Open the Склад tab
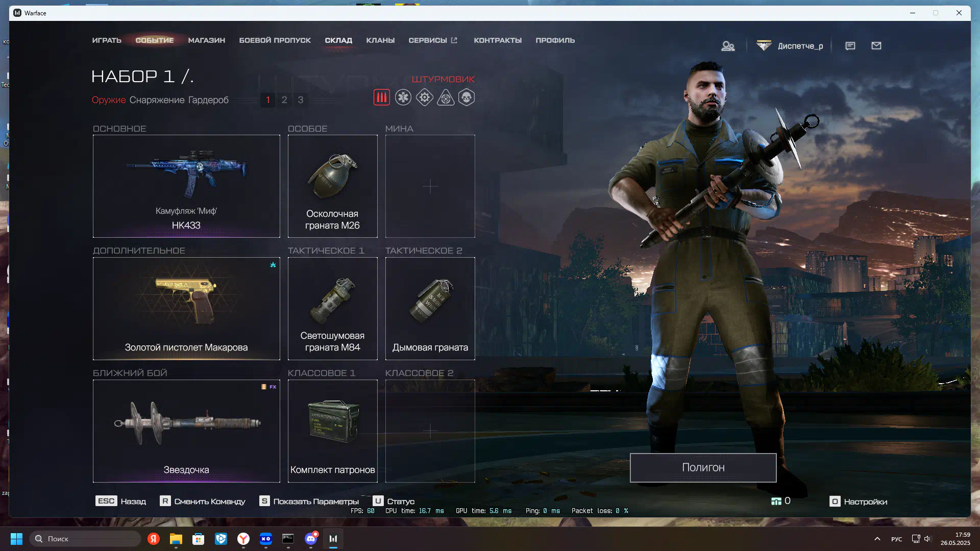Image resolution: width=980 pixels, height=551 pixels. [x=338, y=40]
